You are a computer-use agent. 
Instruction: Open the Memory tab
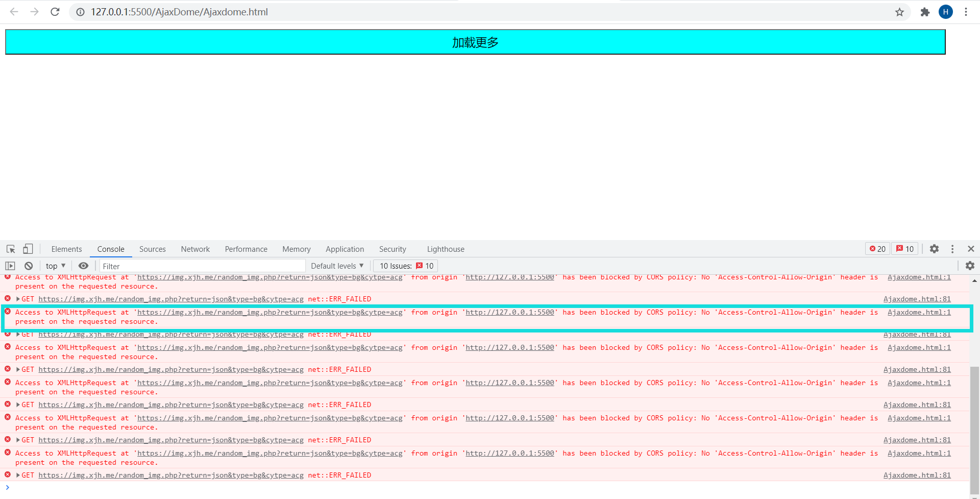click(297, 249)
